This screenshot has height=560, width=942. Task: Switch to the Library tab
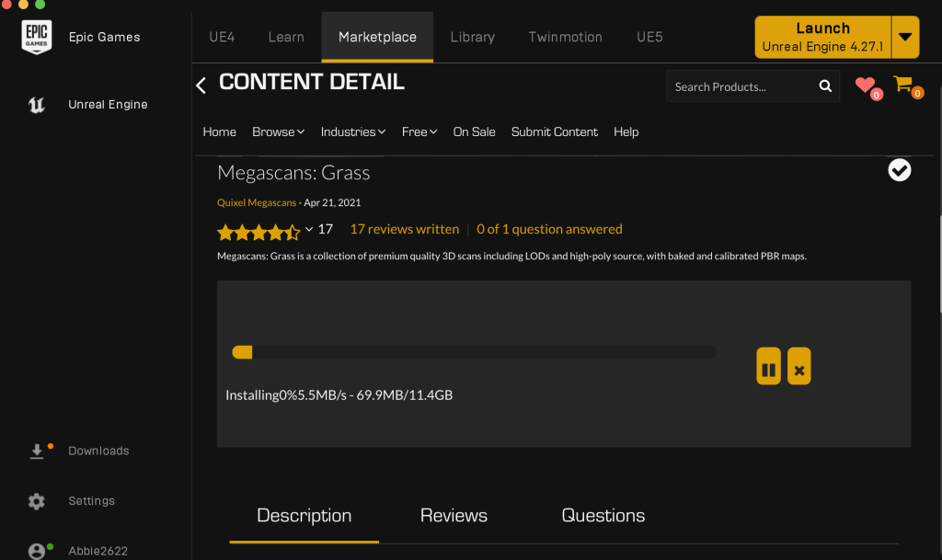472,37
